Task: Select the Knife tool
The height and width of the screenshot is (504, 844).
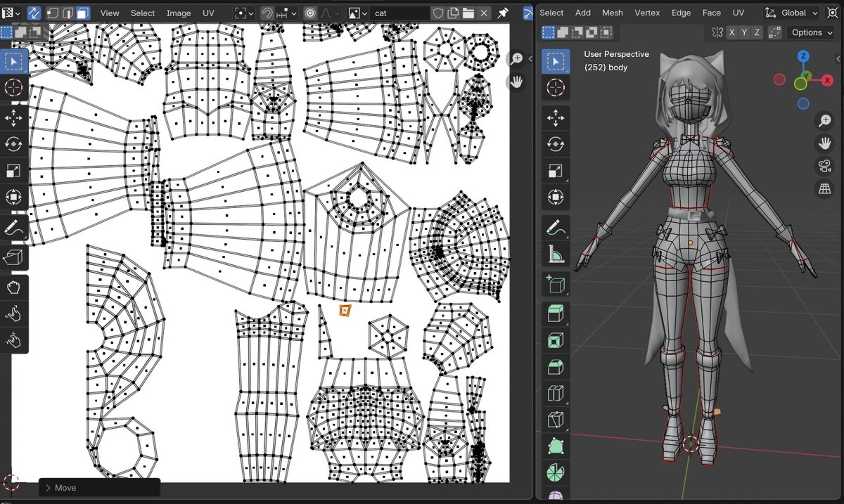Action: tap(556, 421)
